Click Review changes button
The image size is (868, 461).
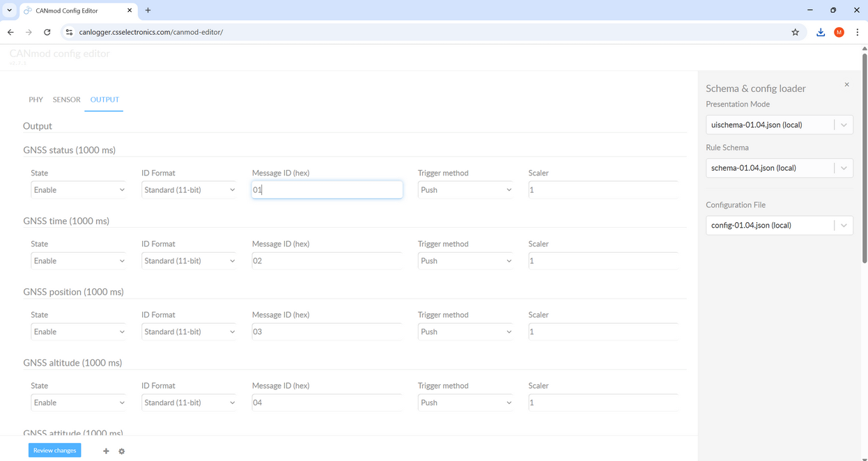point(54,451)
